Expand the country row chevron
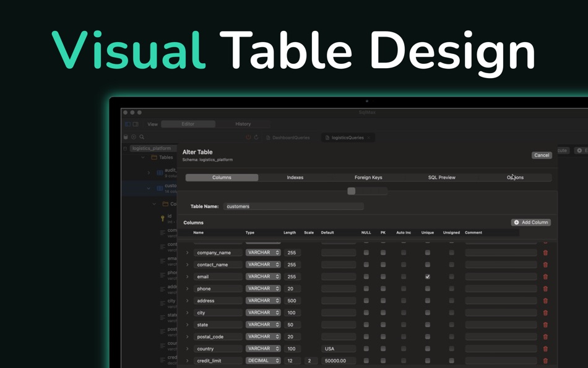Screen dimensions: 588x368 [187, 349]
